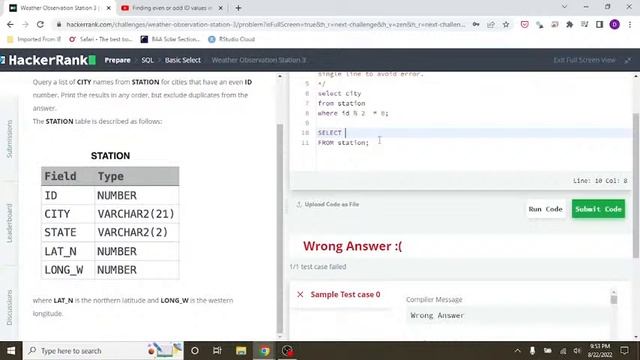Open RStudio Cloud bookmark

point(231,39)
